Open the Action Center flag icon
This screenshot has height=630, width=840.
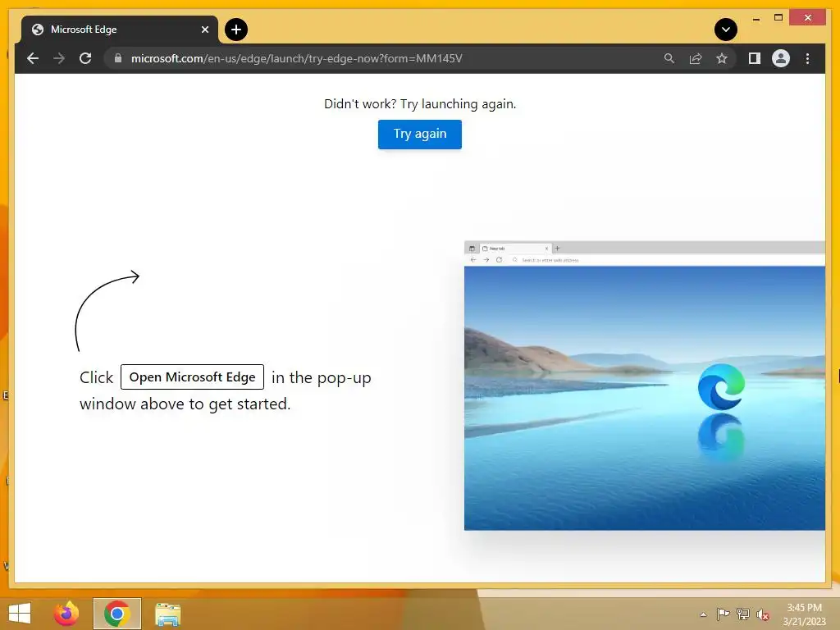723,614
